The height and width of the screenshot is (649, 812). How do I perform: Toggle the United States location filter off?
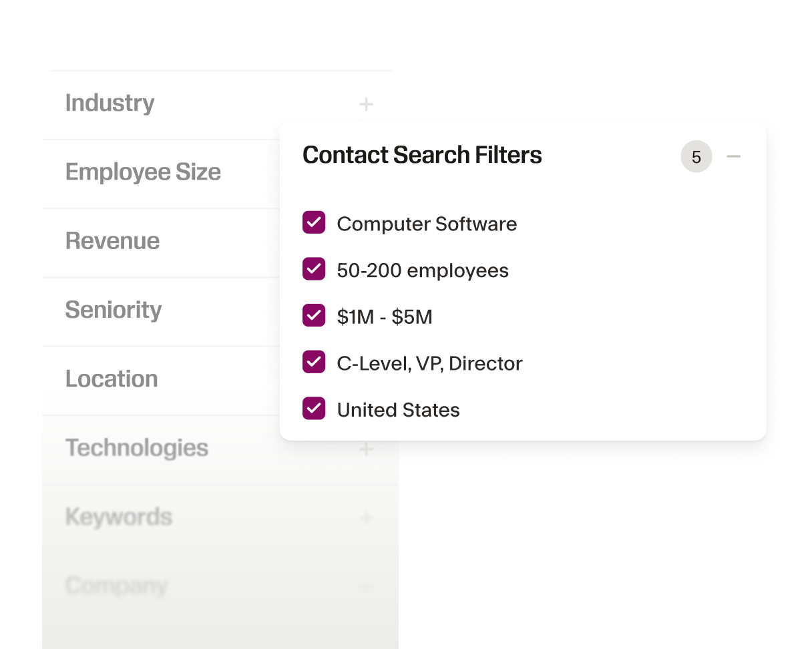coord(314,408)
